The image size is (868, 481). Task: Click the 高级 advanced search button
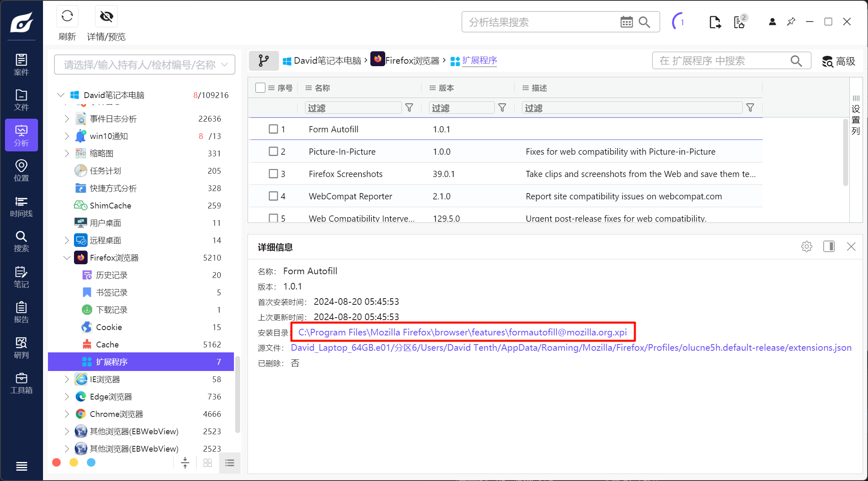838,61
